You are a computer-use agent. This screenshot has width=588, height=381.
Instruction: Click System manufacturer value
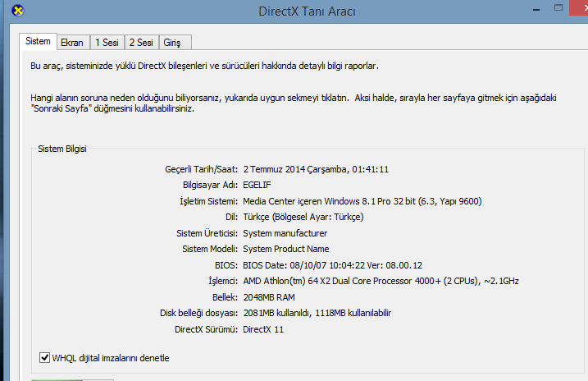285,233
